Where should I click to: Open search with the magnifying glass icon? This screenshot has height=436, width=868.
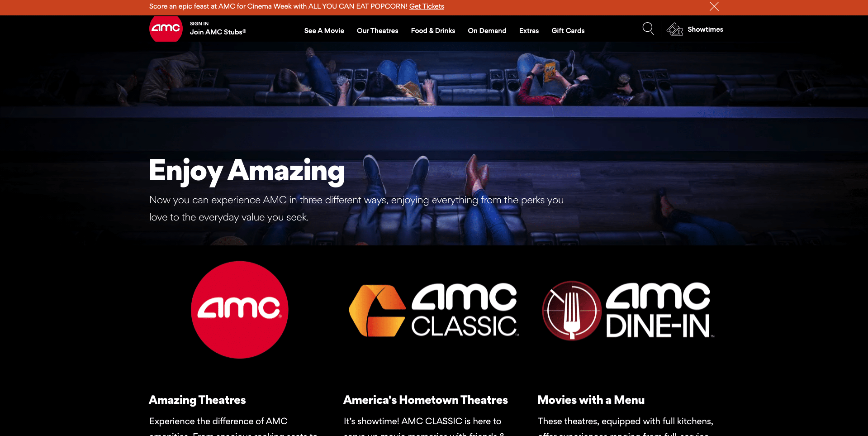pyautogui.click(x=648, y=29)
